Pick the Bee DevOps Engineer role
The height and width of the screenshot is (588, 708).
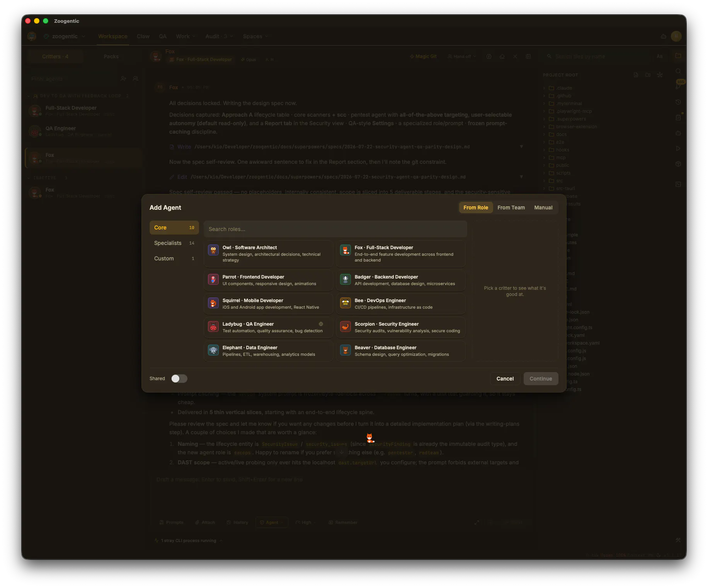[x=400, y=304]
